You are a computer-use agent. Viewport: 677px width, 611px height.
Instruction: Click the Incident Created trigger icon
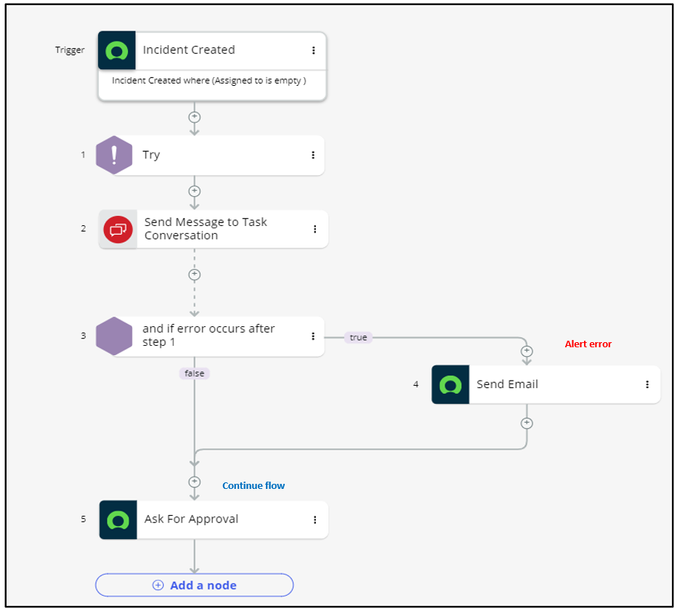118,51
